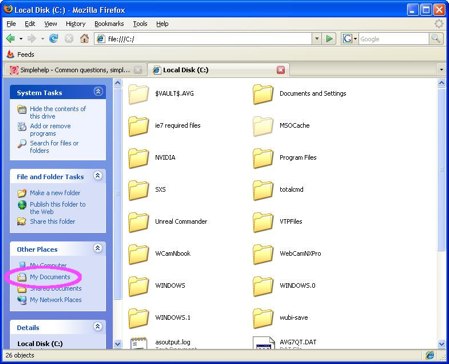Select the WCamNbook folder icon

click(x=139, y=254)
